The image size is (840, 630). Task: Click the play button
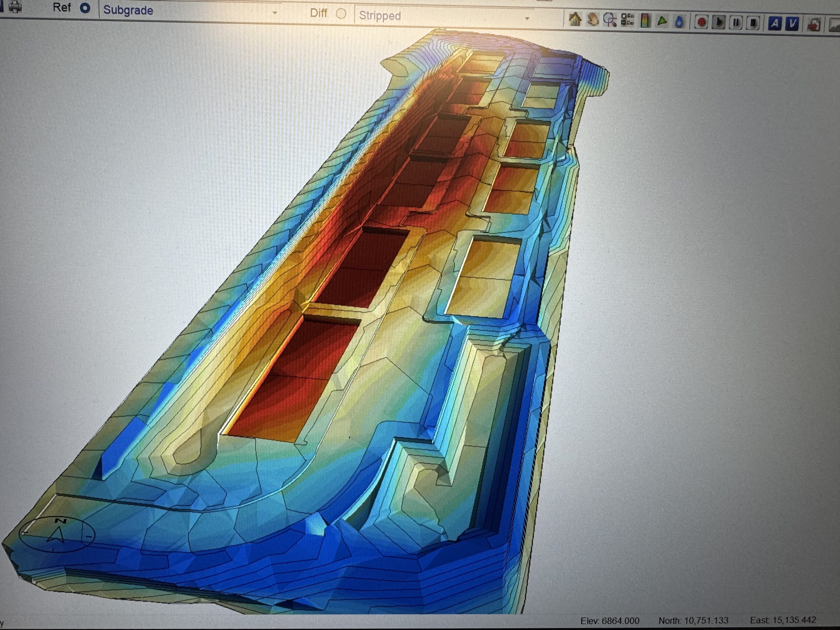click(x=719, y=23)
